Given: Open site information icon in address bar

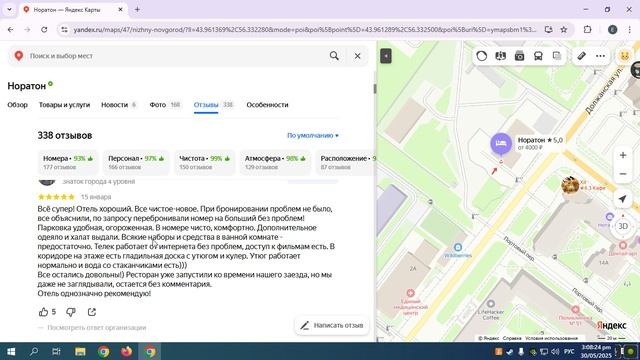Looking at the screenshot, I should click(64, 30).
